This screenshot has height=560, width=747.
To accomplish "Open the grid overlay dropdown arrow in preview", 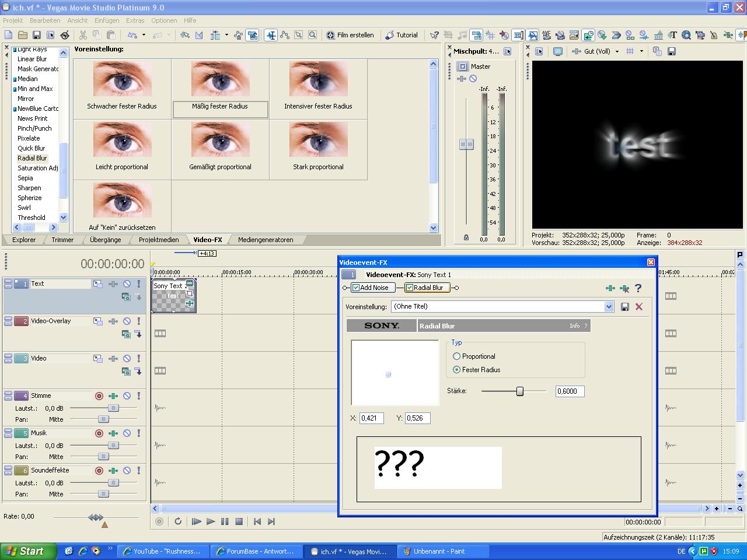I will click(x=641, y=51).
